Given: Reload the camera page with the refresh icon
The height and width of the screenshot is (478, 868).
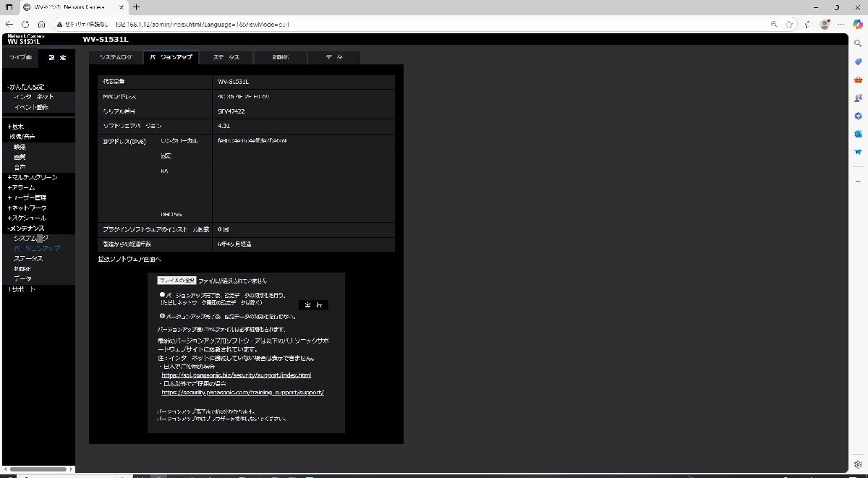Looking at the screenshot, I should (x=25, y=24).
